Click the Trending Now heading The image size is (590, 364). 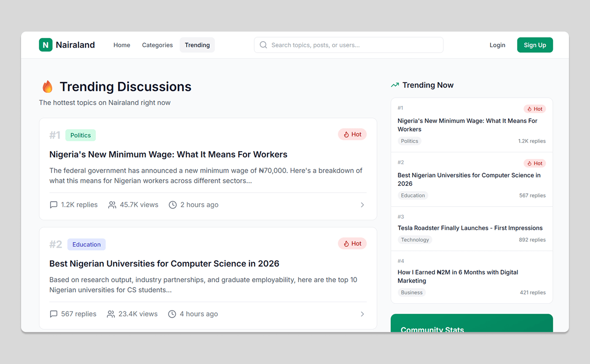428,85
